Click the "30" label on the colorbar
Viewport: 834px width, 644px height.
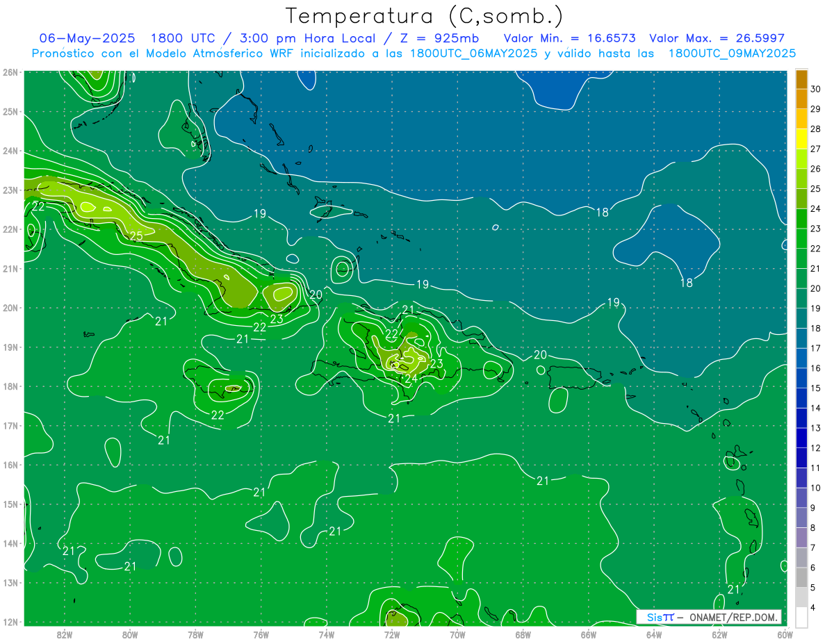815,89
